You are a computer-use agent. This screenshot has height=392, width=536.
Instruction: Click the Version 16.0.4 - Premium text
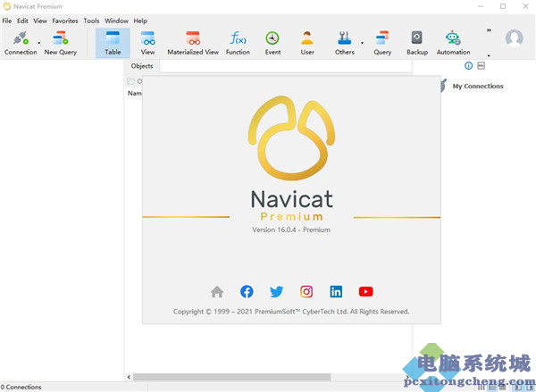(291, 229)
